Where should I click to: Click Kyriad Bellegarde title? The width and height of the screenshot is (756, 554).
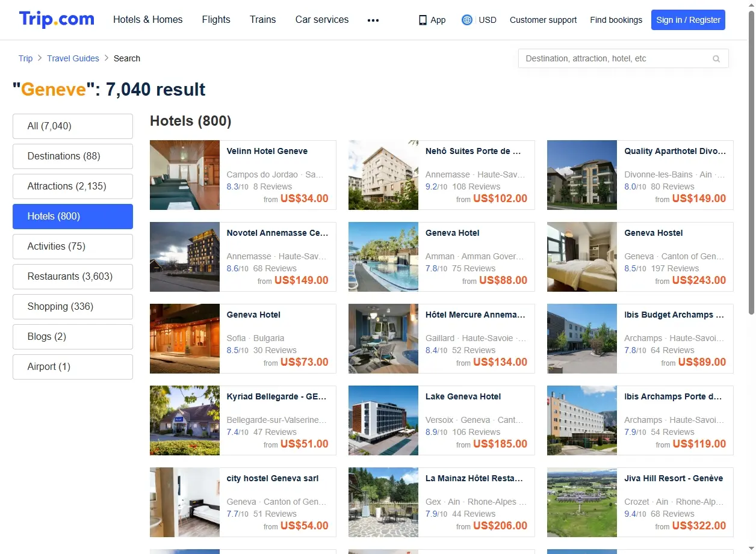277,396
